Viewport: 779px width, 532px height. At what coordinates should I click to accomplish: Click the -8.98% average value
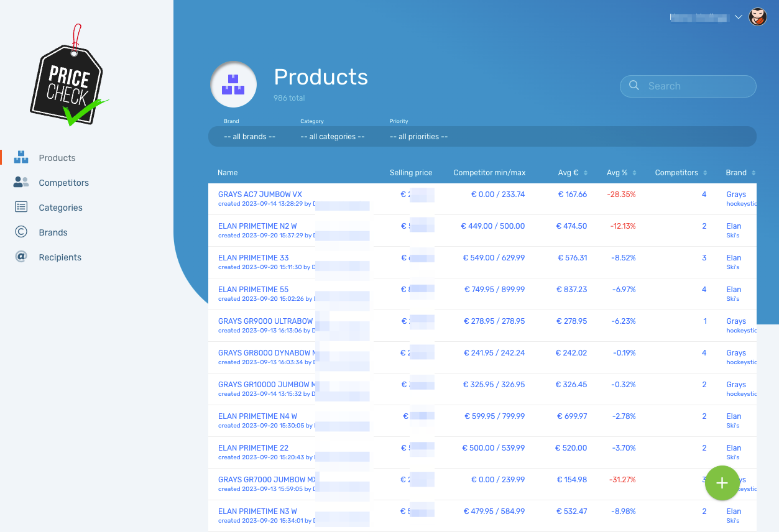pyautogui.click(x=624, y=511)
